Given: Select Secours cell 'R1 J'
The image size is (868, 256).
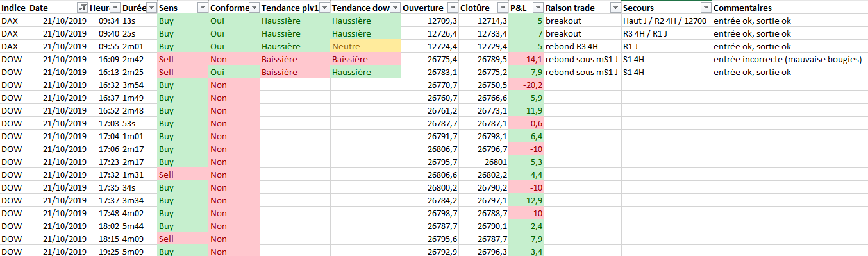Looking at the screenshot, I should coord(667,46).
